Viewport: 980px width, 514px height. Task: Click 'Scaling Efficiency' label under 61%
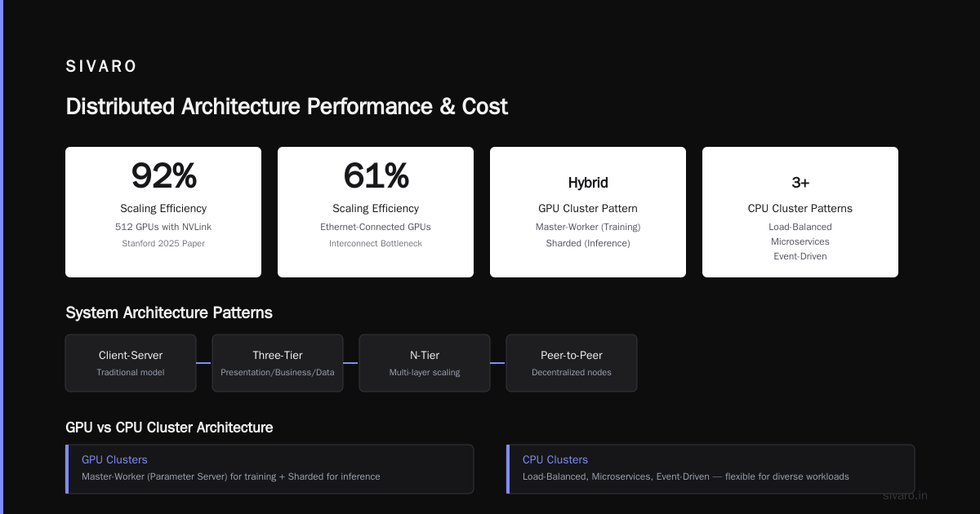coord(376,208)
